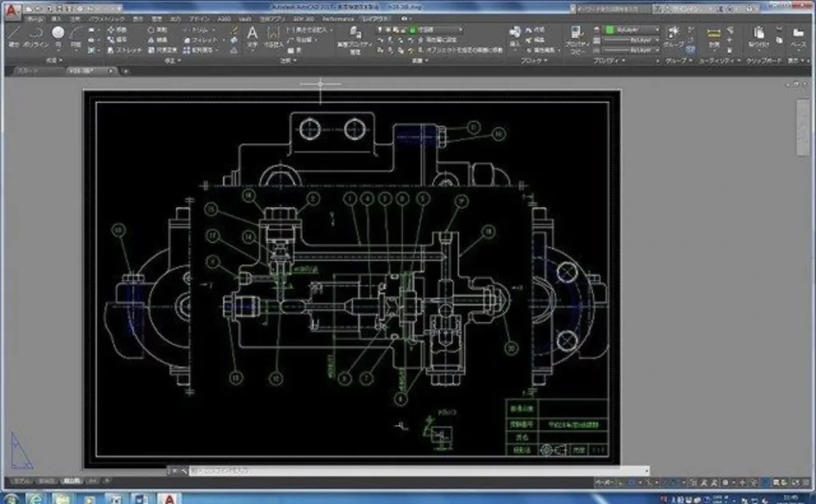Open Layer Properties Manager (画層プロパティ管理)

point(355,40)
